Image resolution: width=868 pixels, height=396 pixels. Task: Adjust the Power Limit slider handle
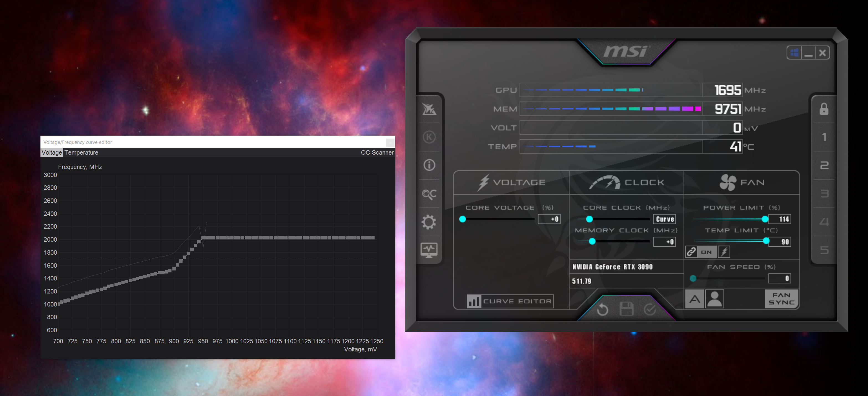(765, 219)
